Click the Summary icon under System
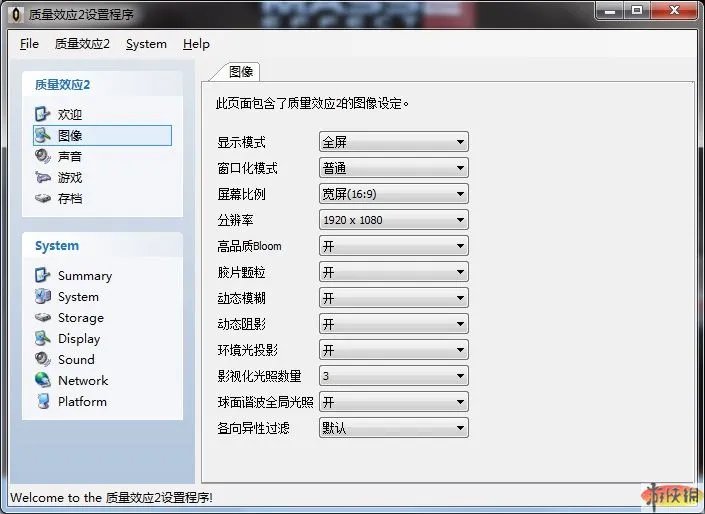This screenshot has height=514, width=705. coord(42,275)
